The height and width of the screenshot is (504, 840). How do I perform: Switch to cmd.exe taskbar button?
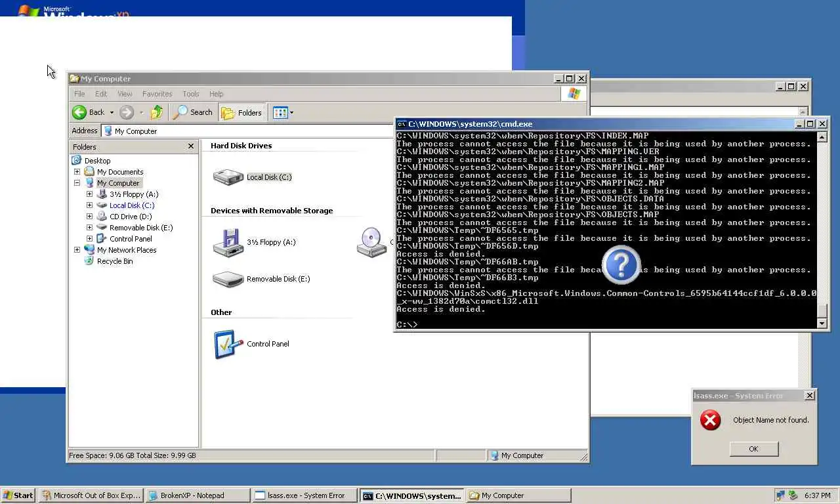[412, 495]
